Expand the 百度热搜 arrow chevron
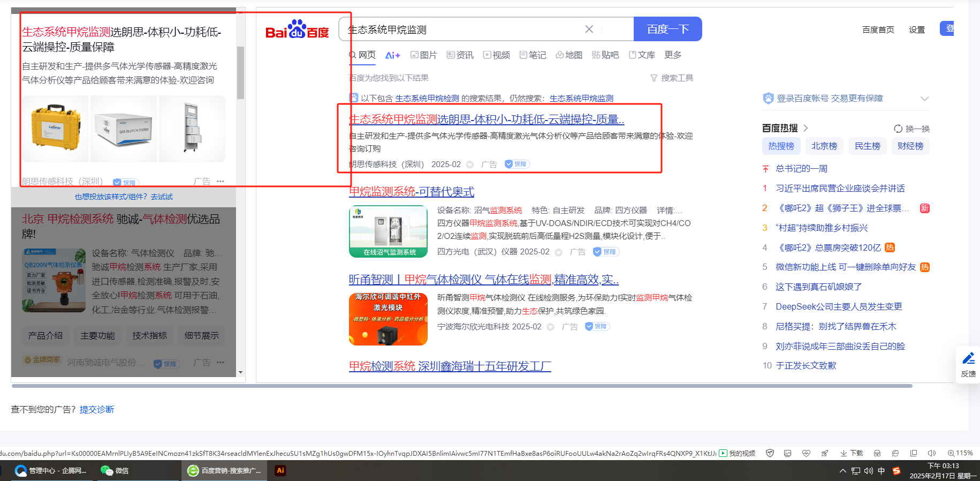This screenshot has width=980, height=481. (806, 128)
